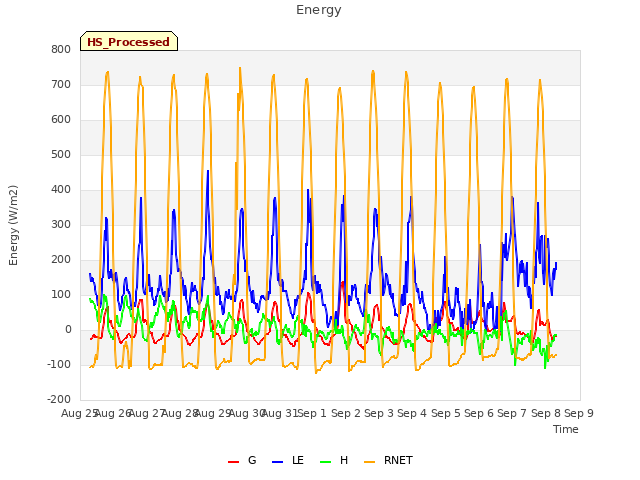
Task: Click the highest blue LE peak on Aug 29
Action: [208, 171]
